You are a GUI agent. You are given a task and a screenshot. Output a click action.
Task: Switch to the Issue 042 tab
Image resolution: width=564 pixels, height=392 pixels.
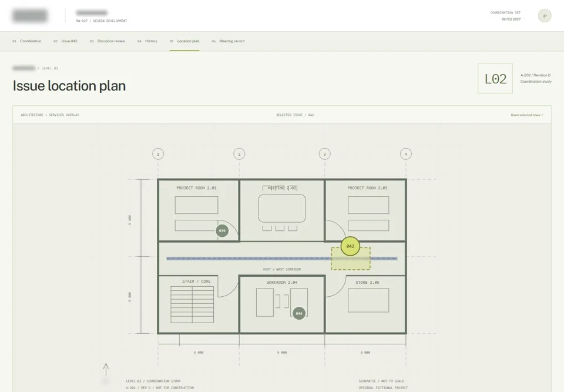click(65, 41)
